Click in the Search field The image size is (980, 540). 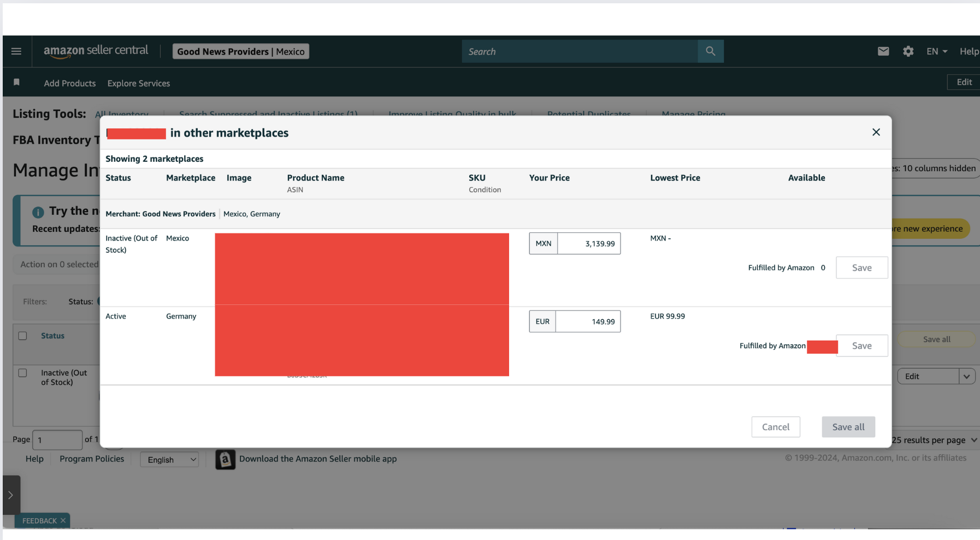580,51
